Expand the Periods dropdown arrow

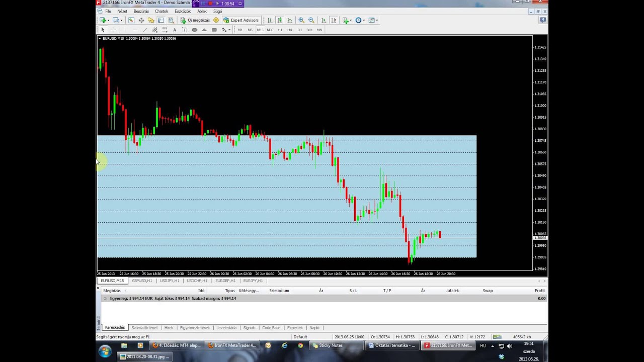[364, 20]
